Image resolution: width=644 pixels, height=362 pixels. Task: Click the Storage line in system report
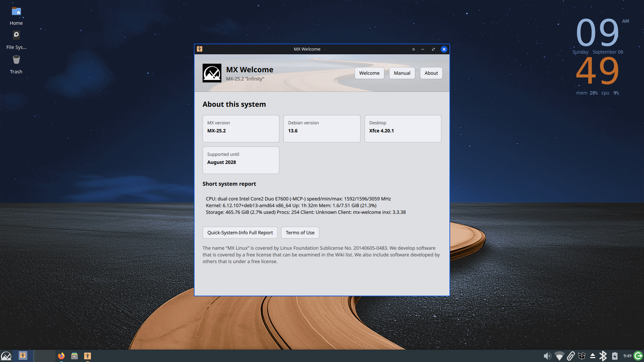(306, 212)
